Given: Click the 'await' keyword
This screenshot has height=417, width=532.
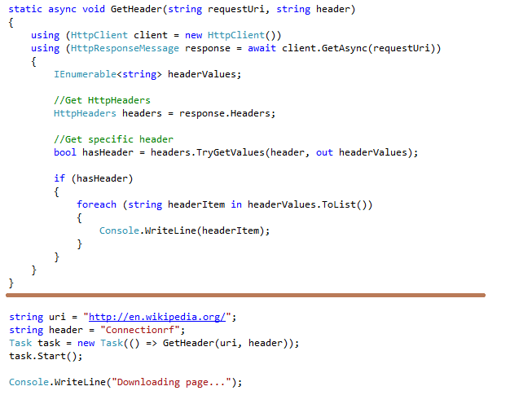Looking at the screenshot, I should click(x=262, y=48).
